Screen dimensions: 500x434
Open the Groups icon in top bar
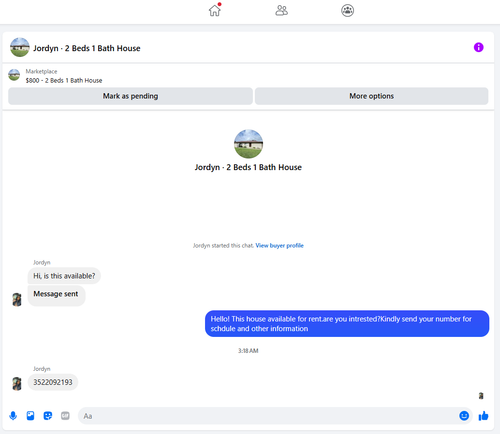click(x=347, y=10)
